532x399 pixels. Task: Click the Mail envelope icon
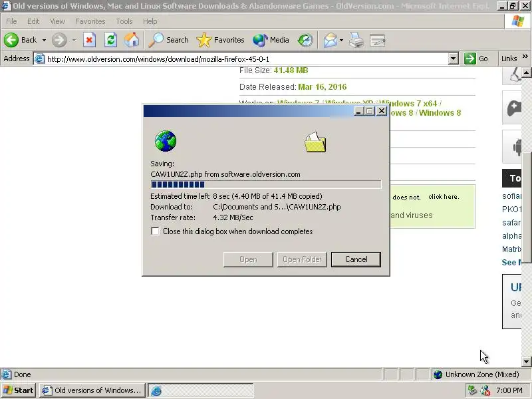point(331,40)
